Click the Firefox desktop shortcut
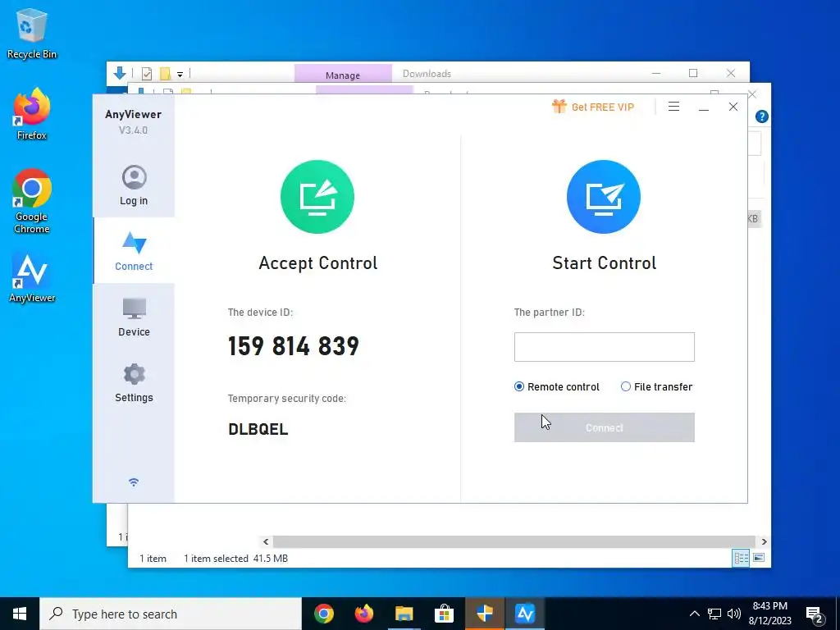Viewport: 840px width, 630px height. coord(32,115)
